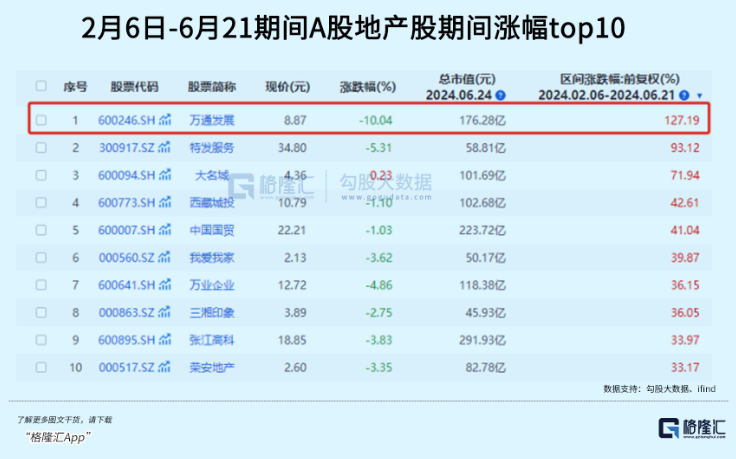736x459 pixels.
Task: Click chart icon beside 600007.SH
Action: (165, 229)
